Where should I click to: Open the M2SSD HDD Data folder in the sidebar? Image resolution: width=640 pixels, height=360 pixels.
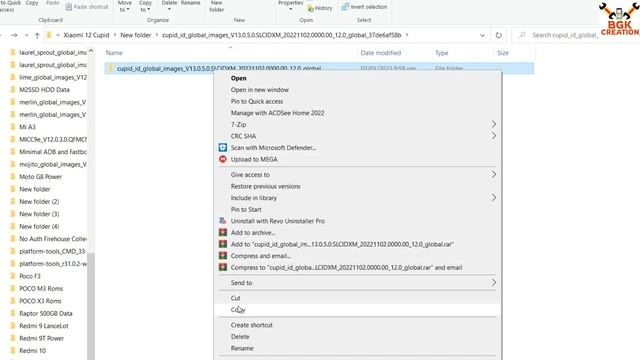pos(44,90)
